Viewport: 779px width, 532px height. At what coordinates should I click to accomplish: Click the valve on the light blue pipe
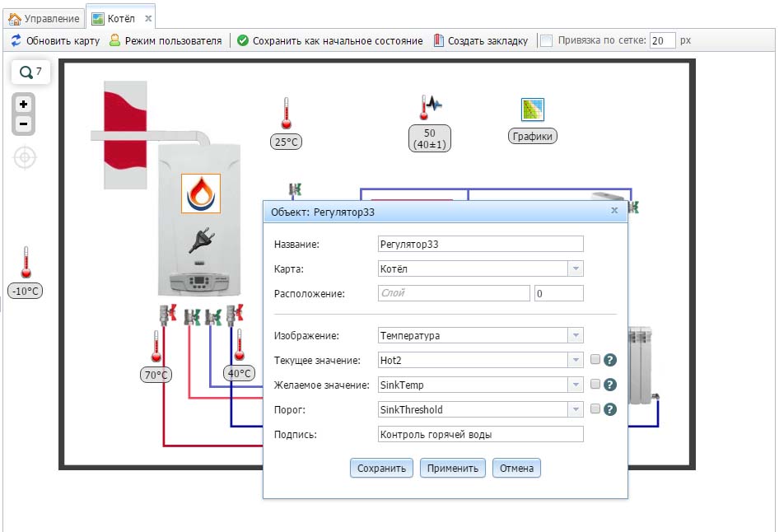213,316
